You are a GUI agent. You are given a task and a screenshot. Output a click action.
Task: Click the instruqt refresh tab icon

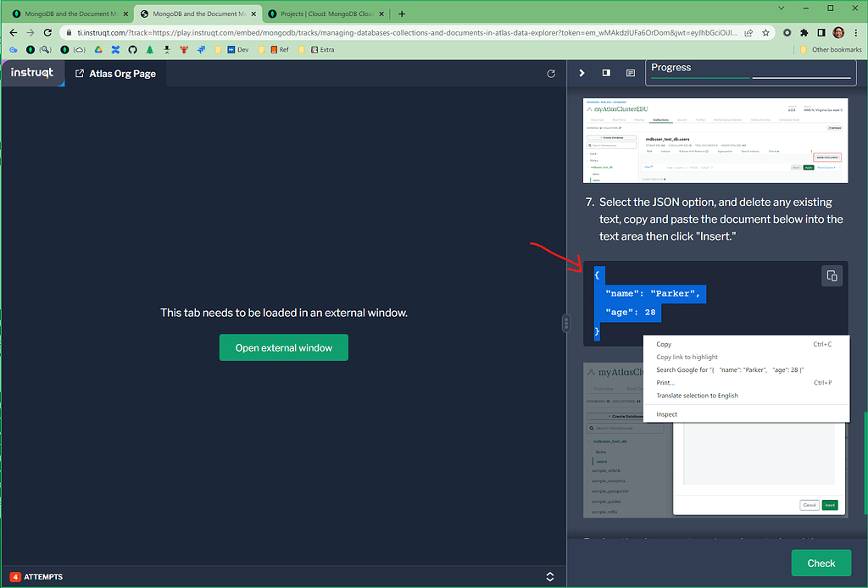click(x=551, y=74)
